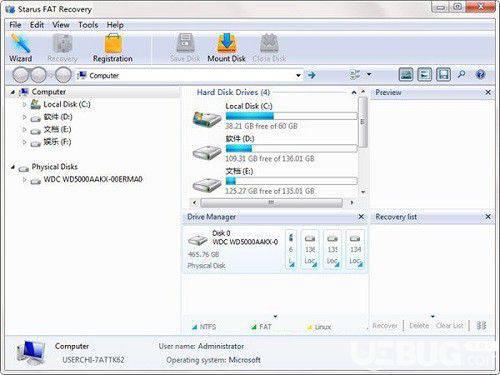Click the second round forward navigation button
Image resolution: width=500 pixels, height=375 pixels.
coord(39,75)
